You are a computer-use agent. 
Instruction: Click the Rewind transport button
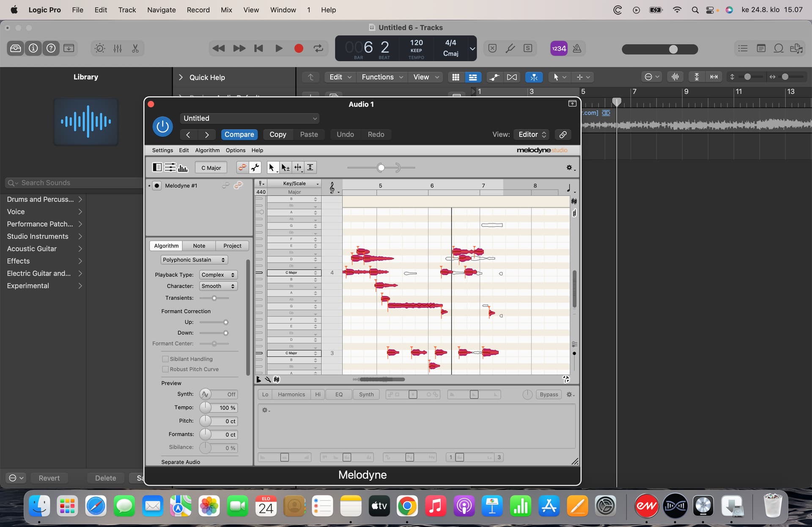219,48
